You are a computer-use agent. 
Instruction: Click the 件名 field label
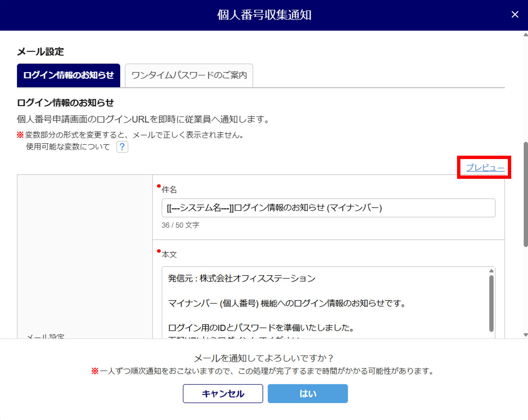(x=169, y=190)
